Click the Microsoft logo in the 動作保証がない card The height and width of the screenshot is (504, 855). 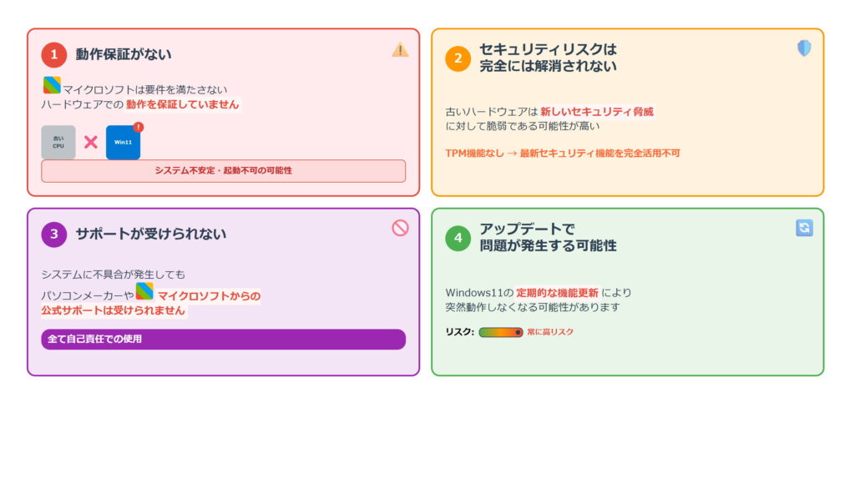[52, 85]
